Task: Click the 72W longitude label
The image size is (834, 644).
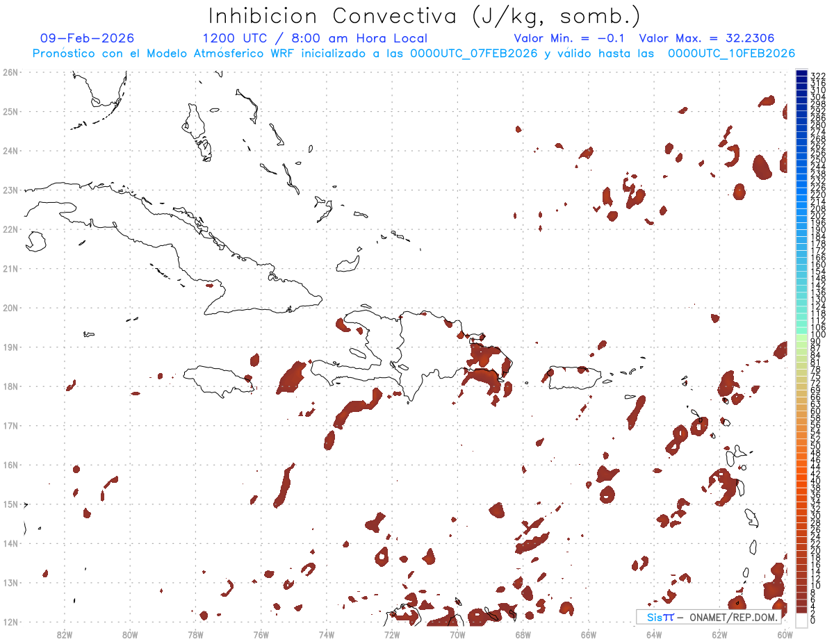Action: 392,634
